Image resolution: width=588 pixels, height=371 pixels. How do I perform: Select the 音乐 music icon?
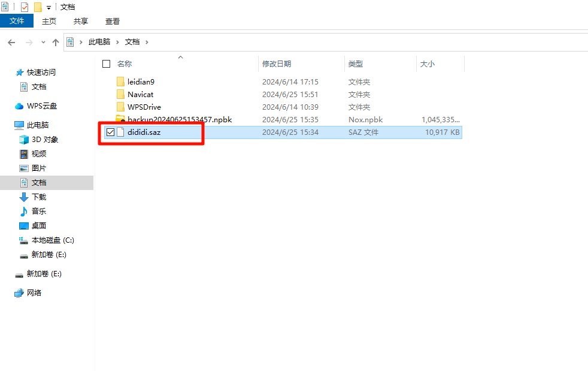[24, 212]
